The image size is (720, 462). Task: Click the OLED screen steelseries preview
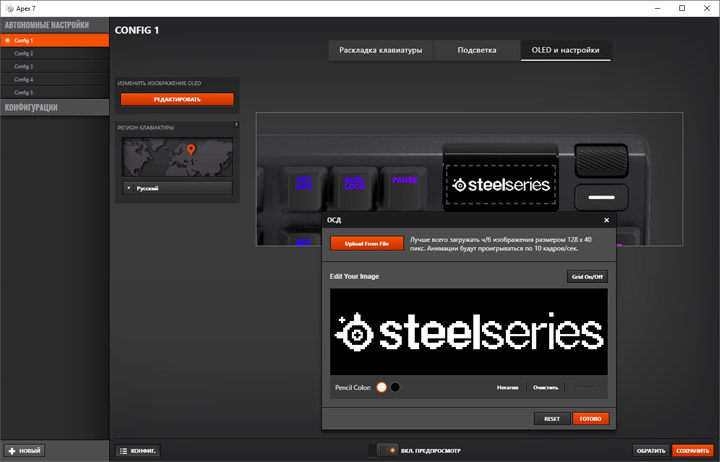[x=501, y=185]
